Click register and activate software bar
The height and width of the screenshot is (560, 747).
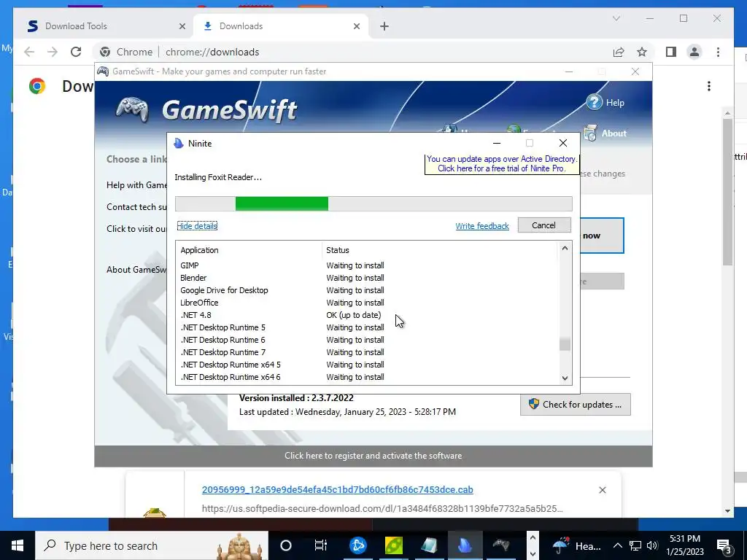(373, 456)
